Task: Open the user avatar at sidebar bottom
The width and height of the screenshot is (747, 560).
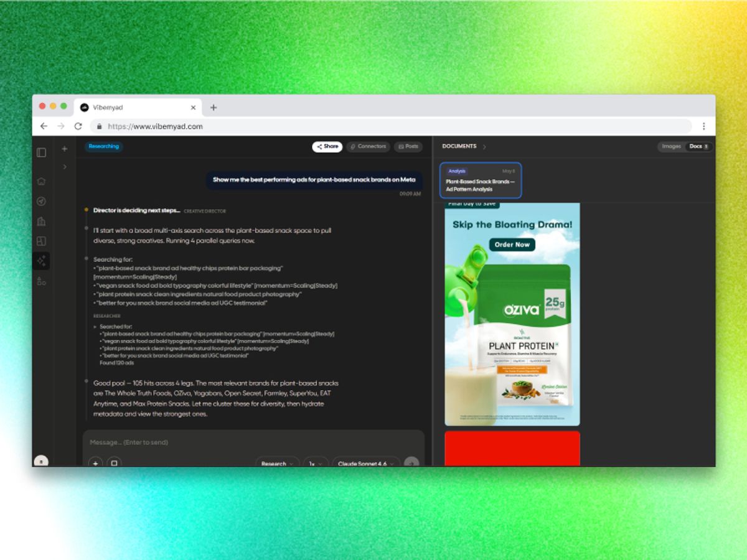Action: click(x=40, y=461)
